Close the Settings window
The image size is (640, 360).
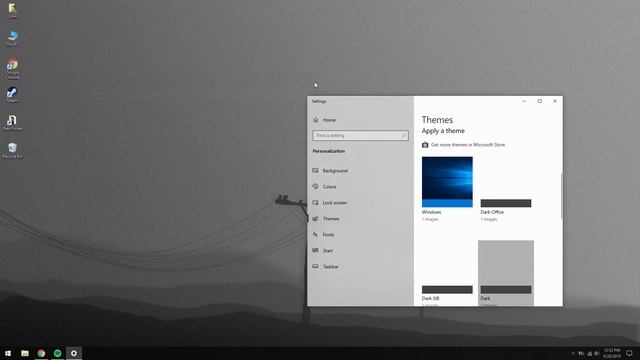[x=555, y=101]
